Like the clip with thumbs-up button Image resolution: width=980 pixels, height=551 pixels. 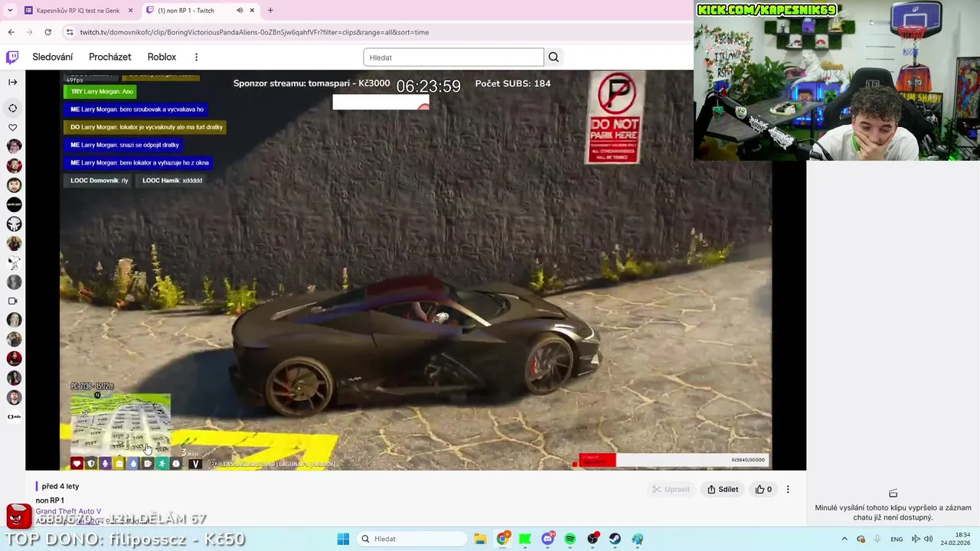click(x=763, y=489)
